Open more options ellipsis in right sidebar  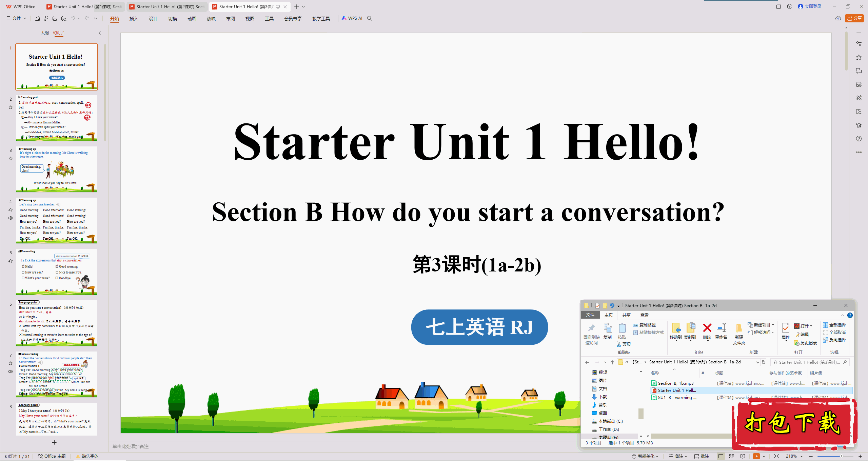pos(859,152)
